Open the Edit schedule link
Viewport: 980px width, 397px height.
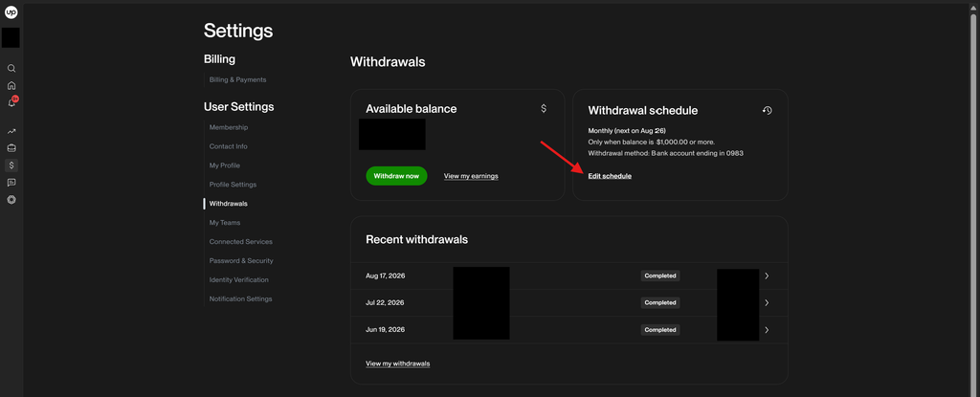tap(610, 176)
